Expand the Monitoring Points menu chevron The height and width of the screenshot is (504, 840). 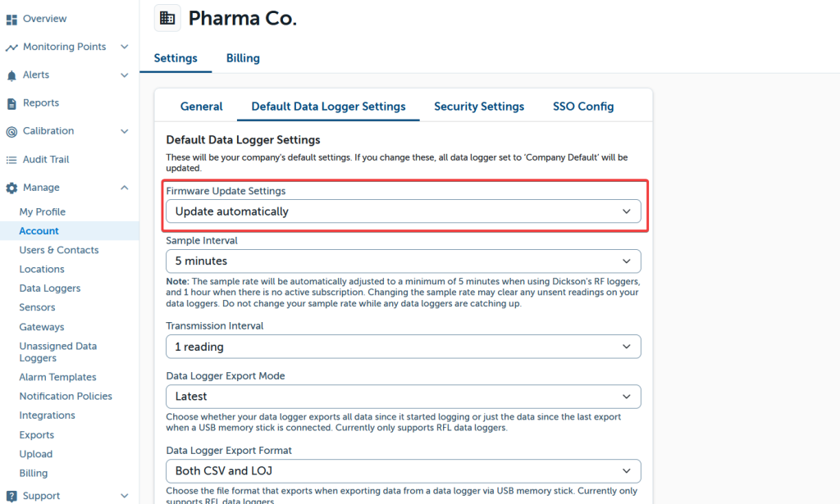tap(125, 47)
